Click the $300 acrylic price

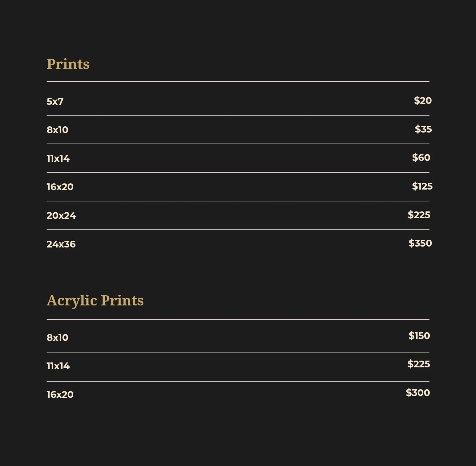click(418, 393)
